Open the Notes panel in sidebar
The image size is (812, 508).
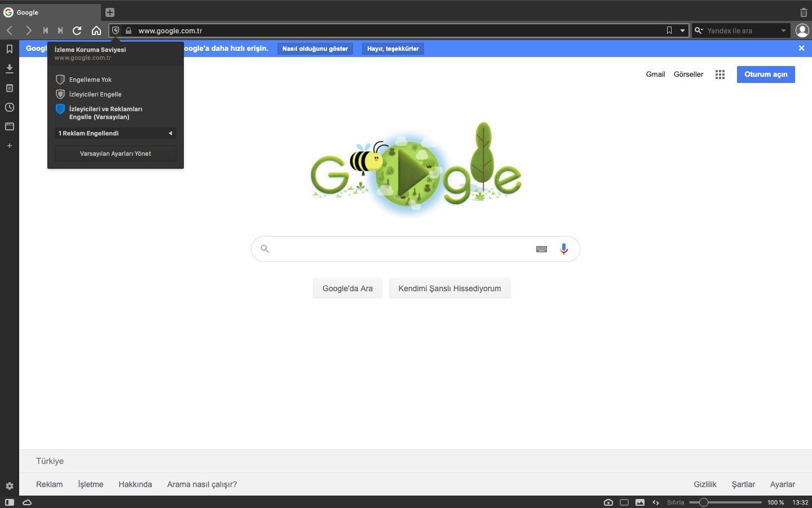pyautogui.click(x=9, y=88)
